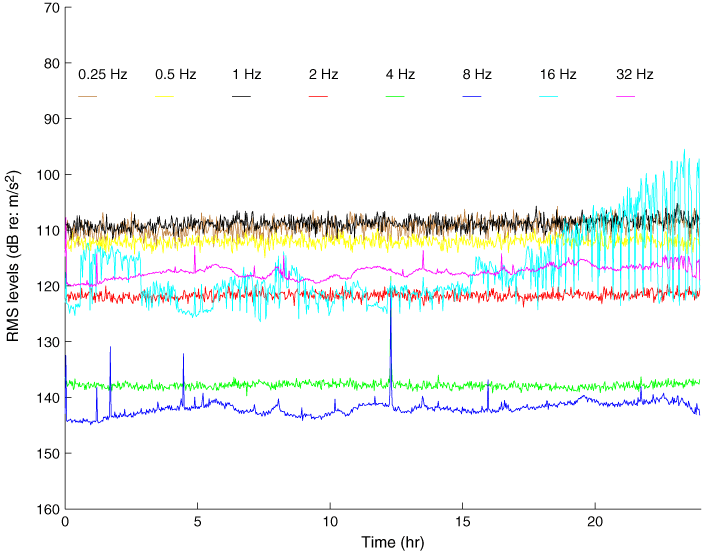Click the 32 Hz legend label

pos(635,74)
